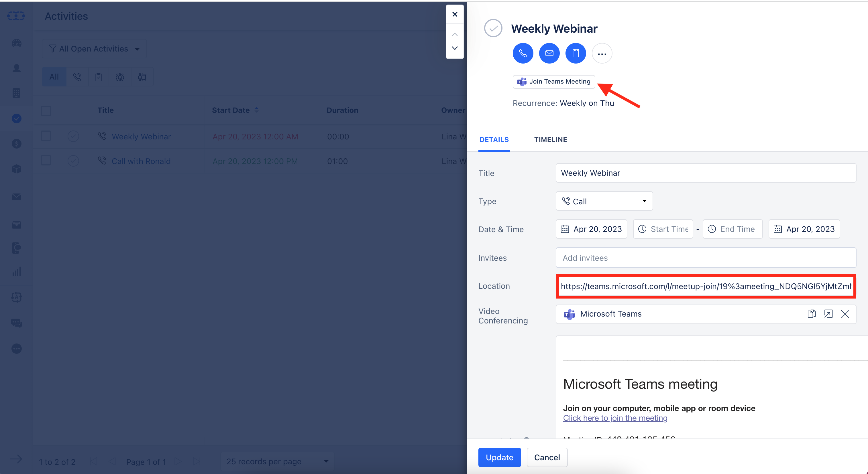This screenshot has height=474, width=868.
Task: Click the End Time field
Action: click(733, 229)
